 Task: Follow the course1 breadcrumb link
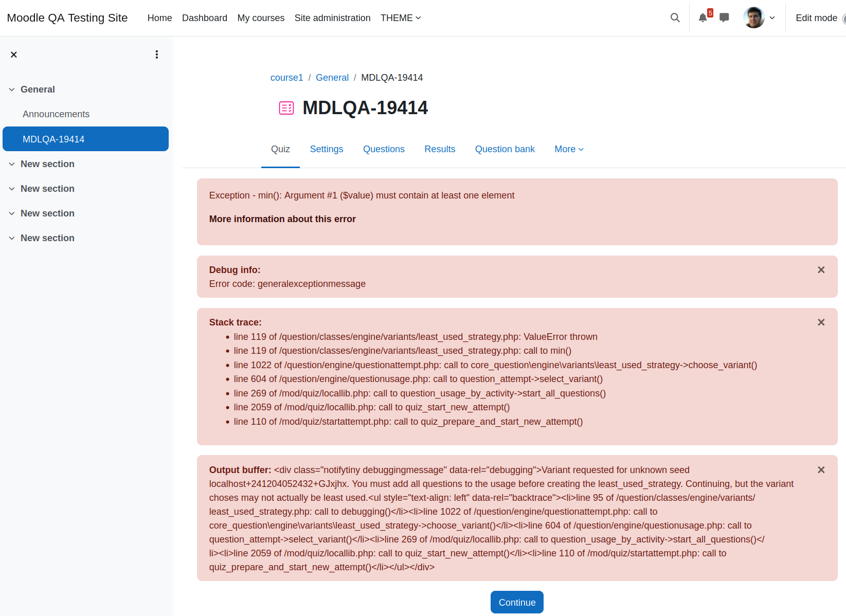[x=286, y=78]
